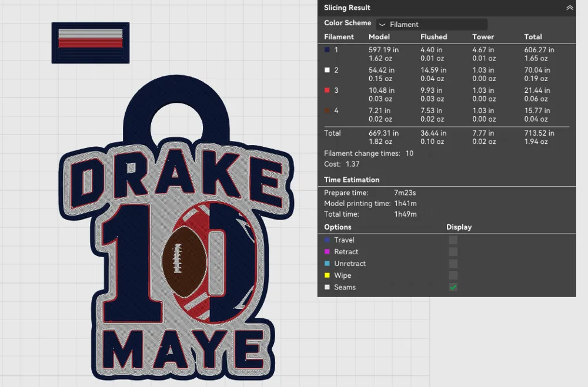Select filament 1 navy color swatch
The height and width of the screenshot is (387, 588).
(327, 50)
